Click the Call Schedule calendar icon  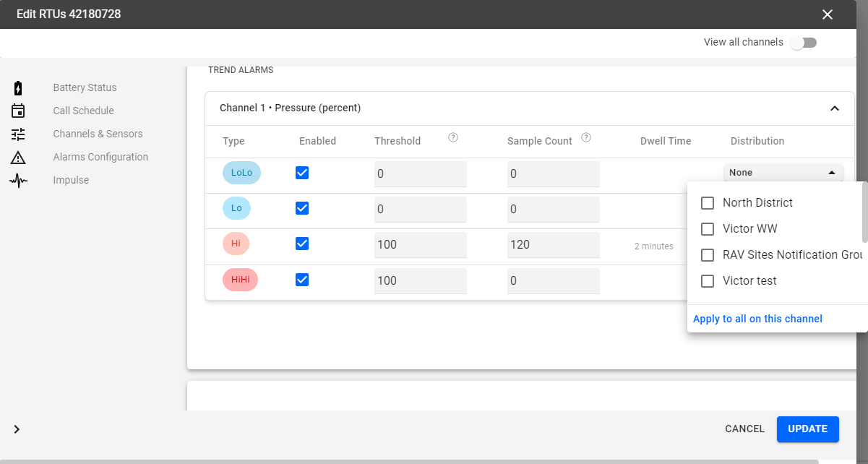[18, 111]
